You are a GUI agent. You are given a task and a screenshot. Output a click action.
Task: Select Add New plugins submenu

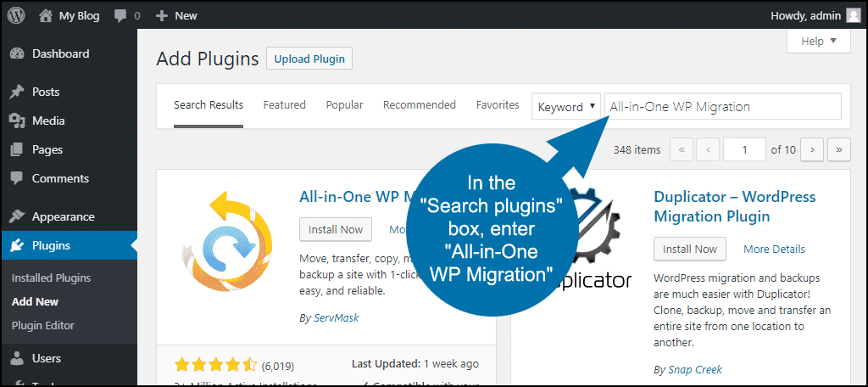tap(35, 302)
